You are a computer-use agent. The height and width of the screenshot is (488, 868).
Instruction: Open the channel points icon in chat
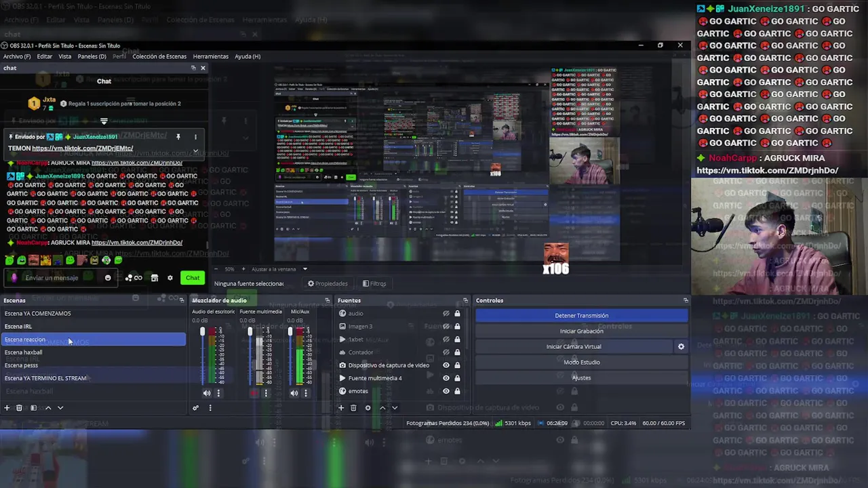(134, 278)
